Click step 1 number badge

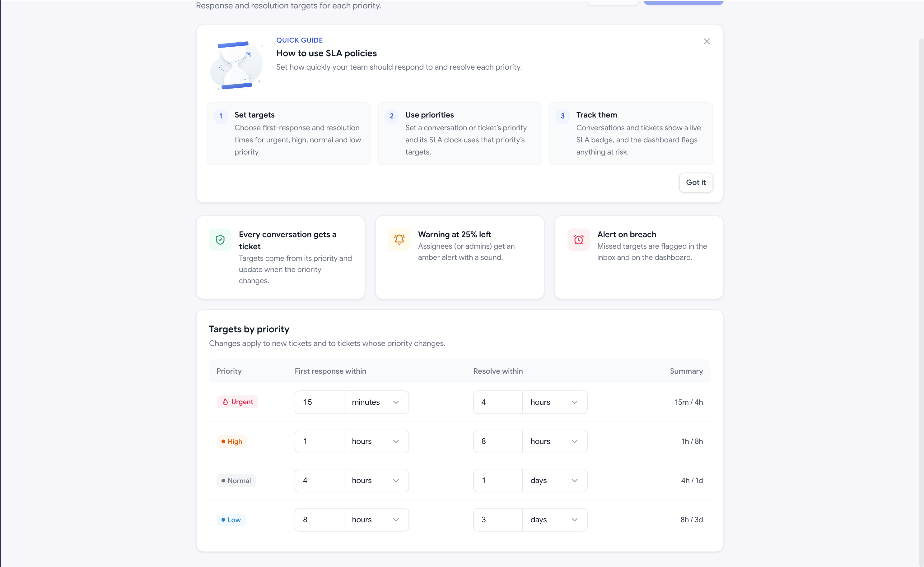click(x=221, y=116)
